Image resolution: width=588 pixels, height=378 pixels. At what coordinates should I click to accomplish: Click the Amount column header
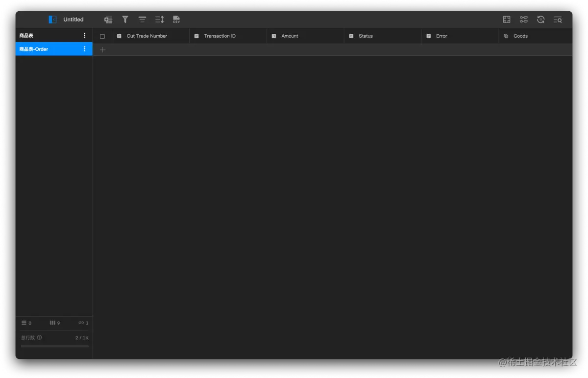tap(306, 36)
